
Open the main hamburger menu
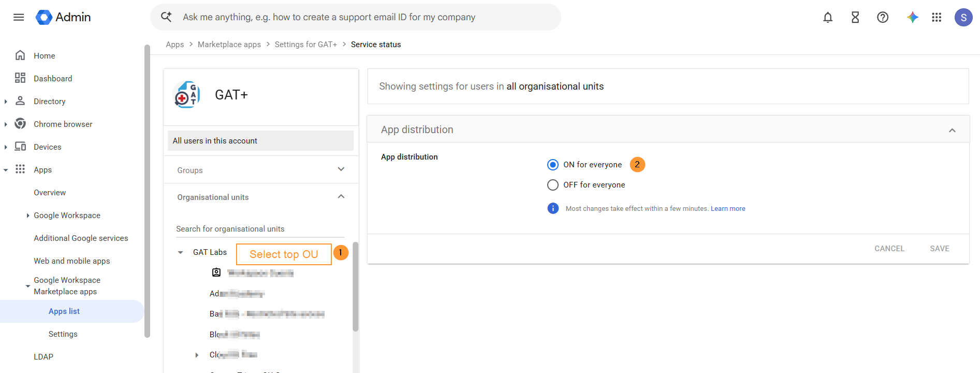click(19, 17)
